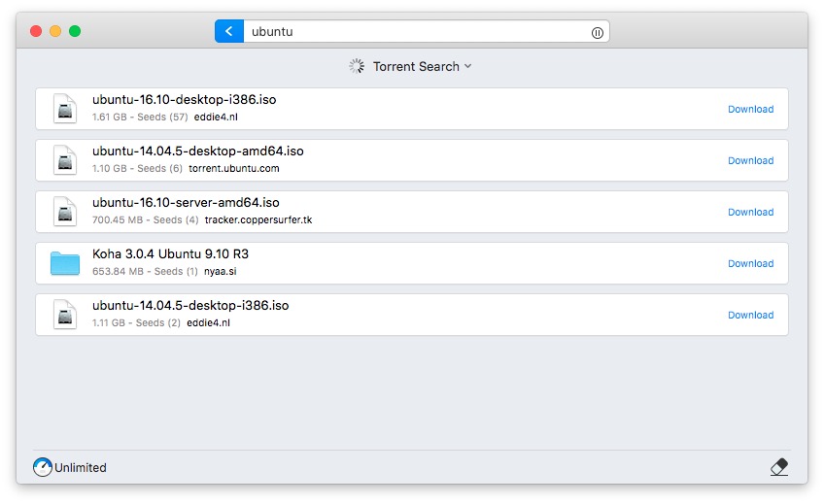Click the ubuntu-14.04.5-desktop-amd64.iso file icon
This screenshot has height=504, width=824.
point(65,160)
